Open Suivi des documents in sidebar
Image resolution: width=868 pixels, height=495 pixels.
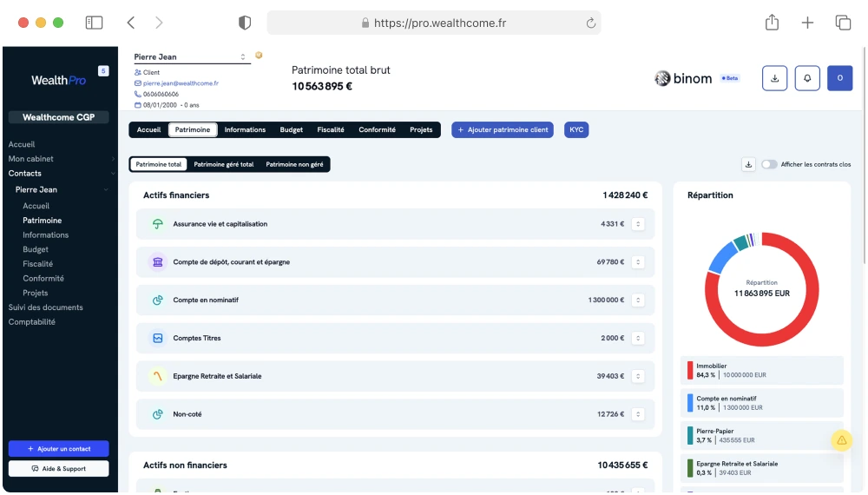tap(45, 307)
